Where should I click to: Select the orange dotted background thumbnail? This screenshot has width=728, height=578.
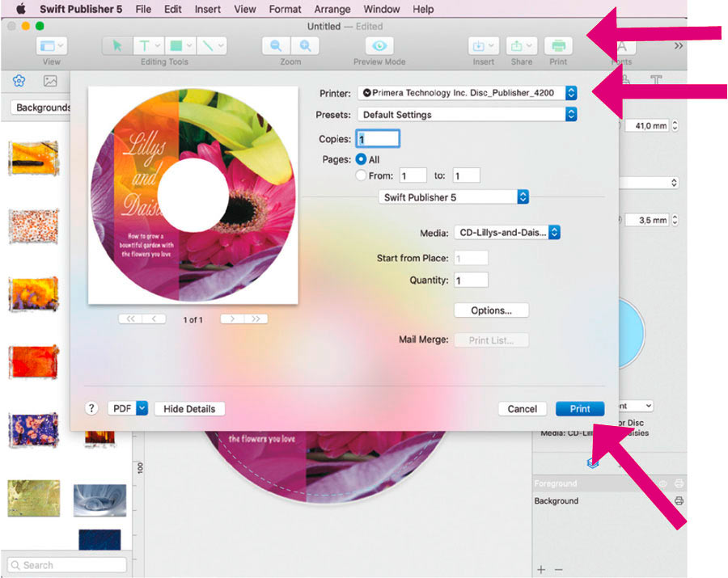click(x=34, y=226)
